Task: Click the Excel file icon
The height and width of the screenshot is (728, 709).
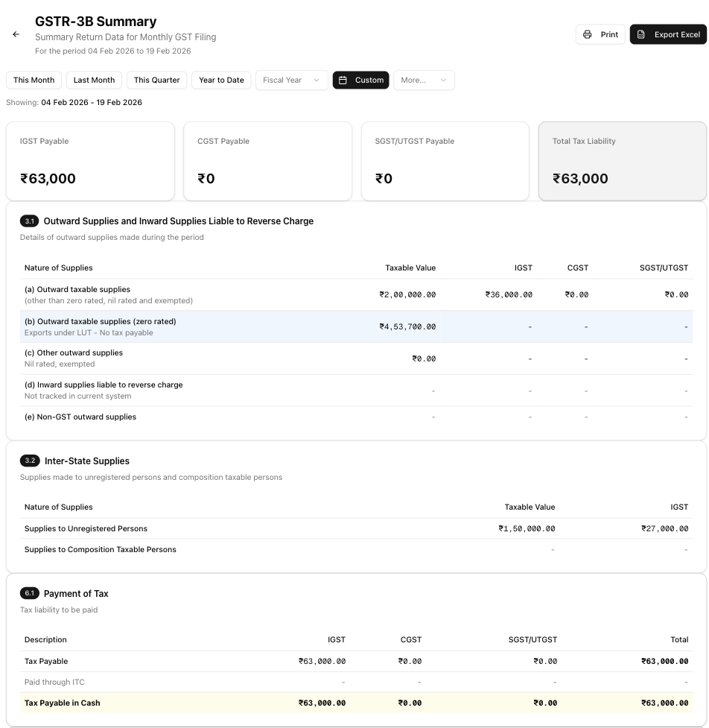Action: [641, 35]
